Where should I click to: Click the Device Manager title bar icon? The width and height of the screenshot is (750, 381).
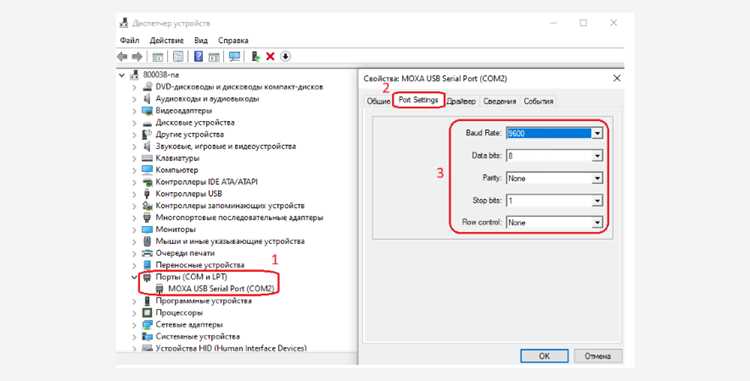pyautogui.click(x=124, y=23)
